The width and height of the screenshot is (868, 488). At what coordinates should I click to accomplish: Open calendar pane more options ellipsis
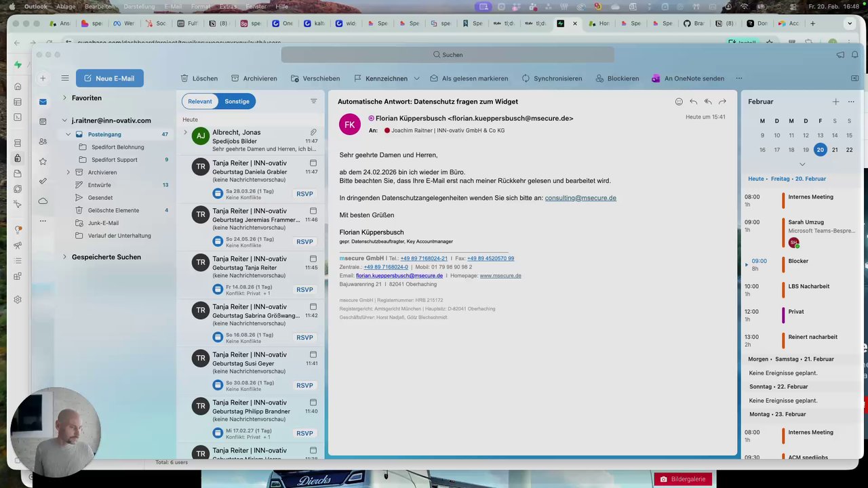click(x=851, y=102)
